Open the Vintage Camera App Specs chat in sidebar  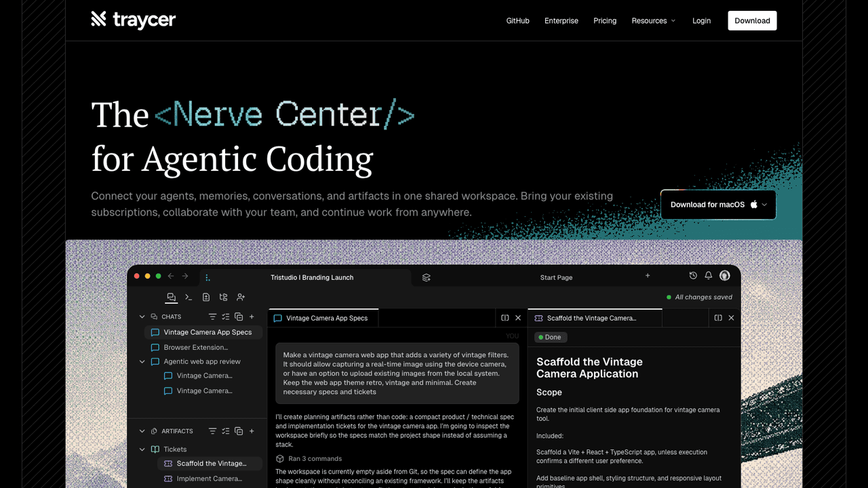tap(203, 332)
